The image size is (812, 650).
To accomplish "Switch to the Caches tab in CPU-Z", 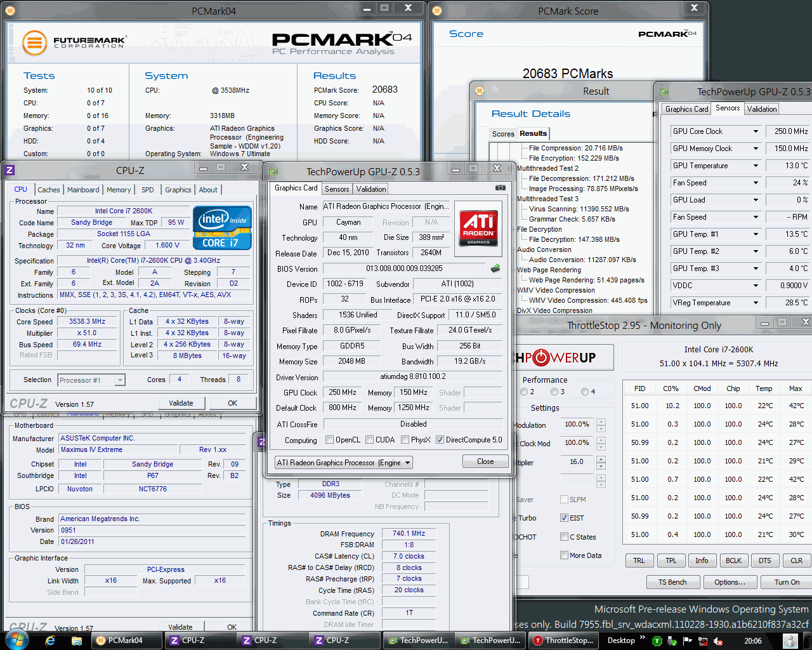I will point(48,190).
